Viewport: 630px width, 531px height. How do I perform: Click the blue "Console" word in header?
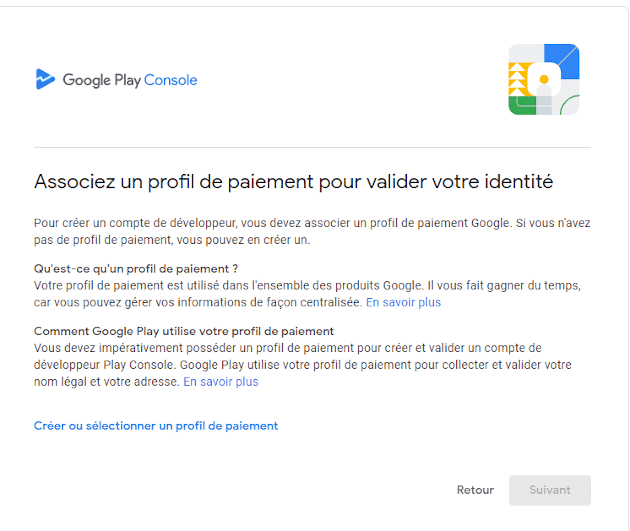point(171,80)
